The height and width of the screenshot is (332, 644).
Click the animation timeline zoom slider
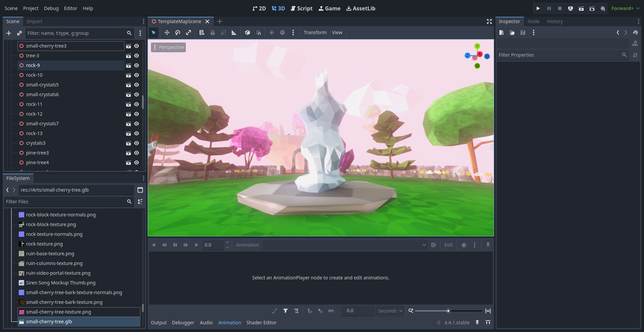coord(448,311)
